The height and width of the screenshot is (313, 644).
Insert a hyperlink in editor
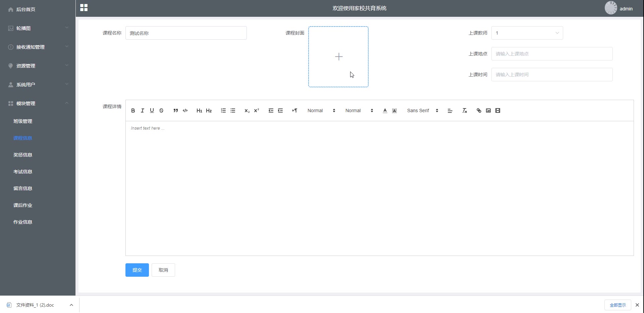pos(479,110)
